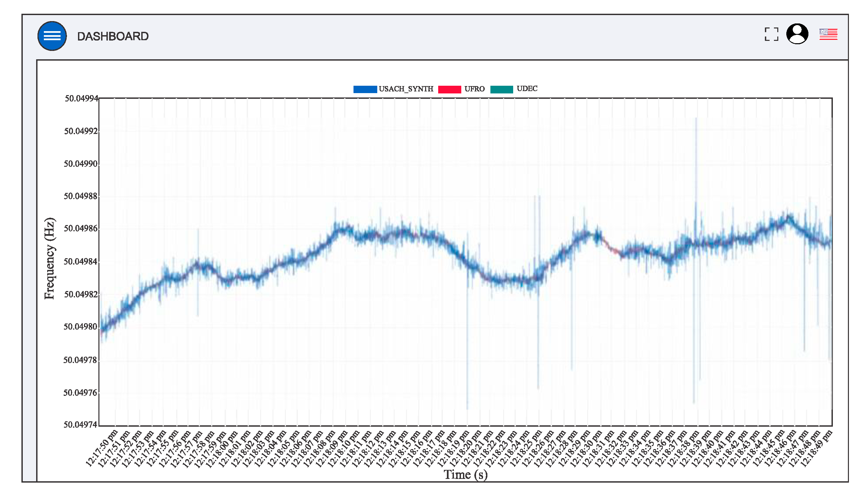Click the 12:17:50 pm x-axis tick label
Viewport: 868px width, 497px height.
[x=102, y=448]
